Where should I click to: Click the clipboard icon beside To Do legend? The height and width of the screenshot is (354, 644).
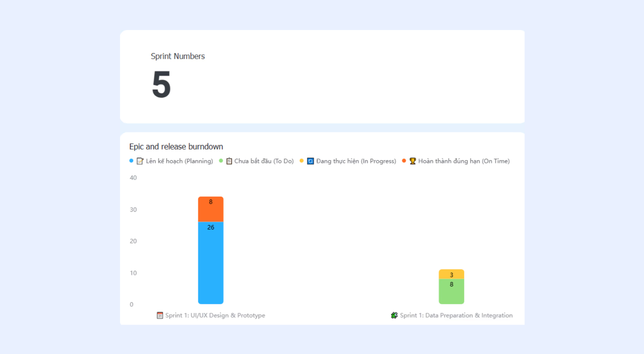click(x=229, y=161)
